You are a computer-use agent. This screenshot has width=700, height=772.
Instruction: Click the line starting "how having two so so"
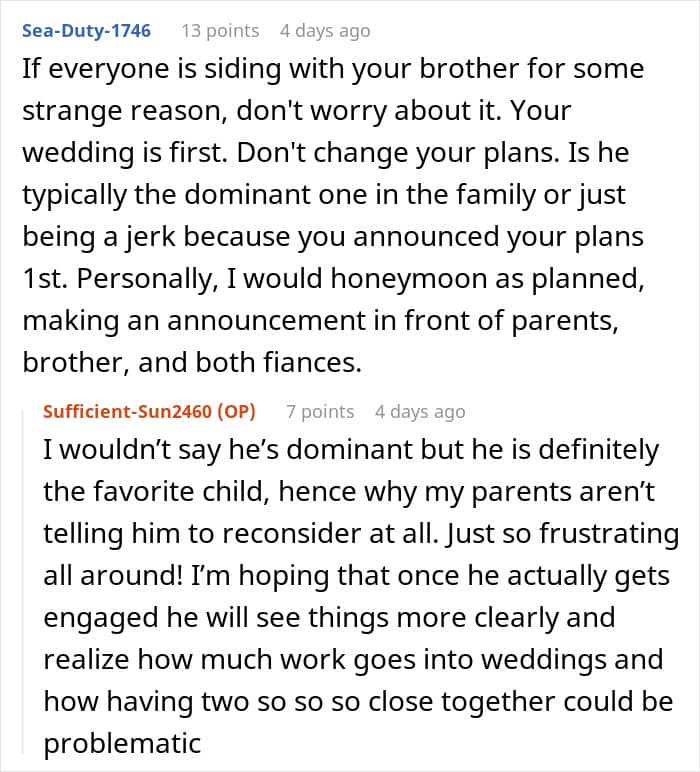[358, 702]
